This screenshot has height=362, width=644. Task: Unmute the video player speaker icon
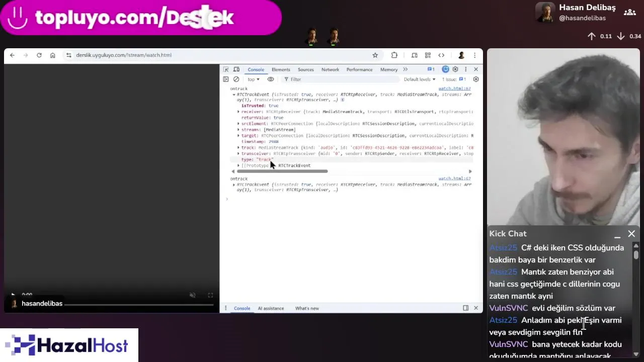coord(192,295)
